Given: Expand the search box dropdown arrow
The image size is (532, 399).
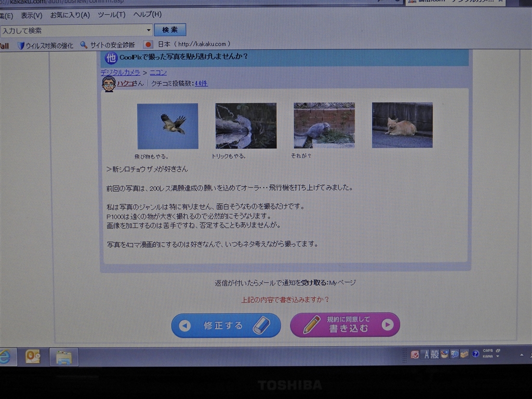Looking at the screenshot, I should point(148,30).
